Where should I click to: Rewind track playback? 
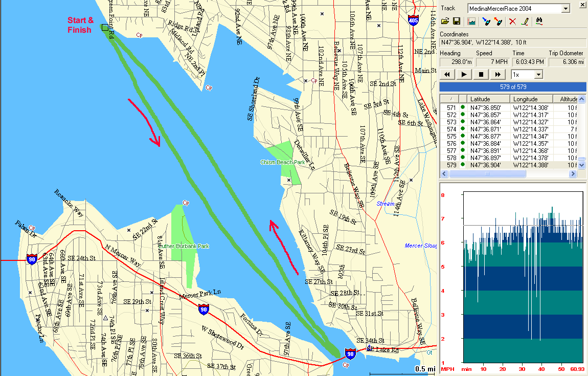point(447,75)
